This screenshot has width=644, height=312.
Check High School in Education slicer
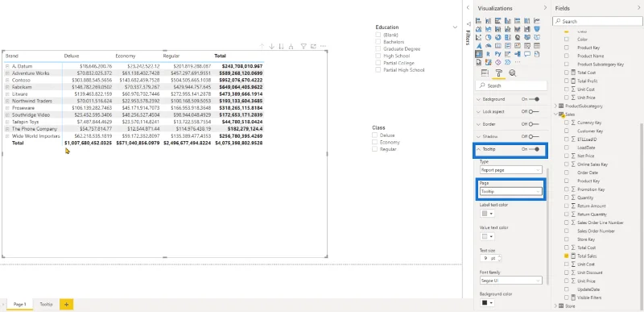click(378, 56)
